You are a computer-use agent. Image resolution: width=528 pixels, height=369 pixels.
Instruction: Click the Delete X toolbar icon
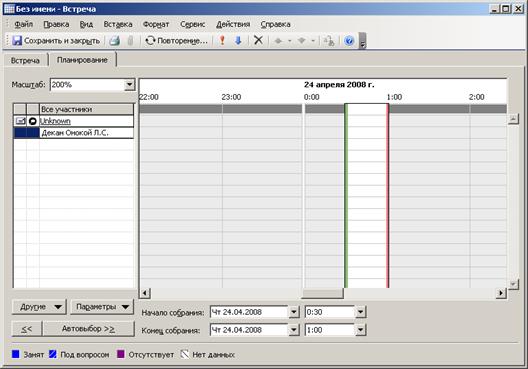tap(258, 41)
